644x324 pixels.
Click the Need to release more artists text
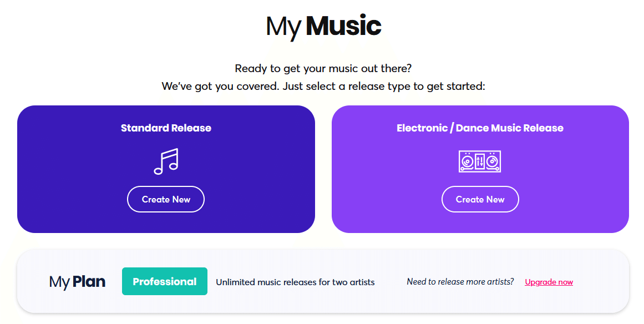click(x=460, y=282)
